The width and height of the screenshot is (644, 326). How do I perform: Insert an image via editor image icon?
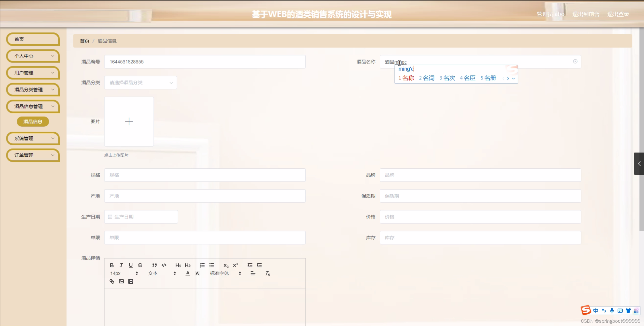pyautogui.click(x=121, y=281)
